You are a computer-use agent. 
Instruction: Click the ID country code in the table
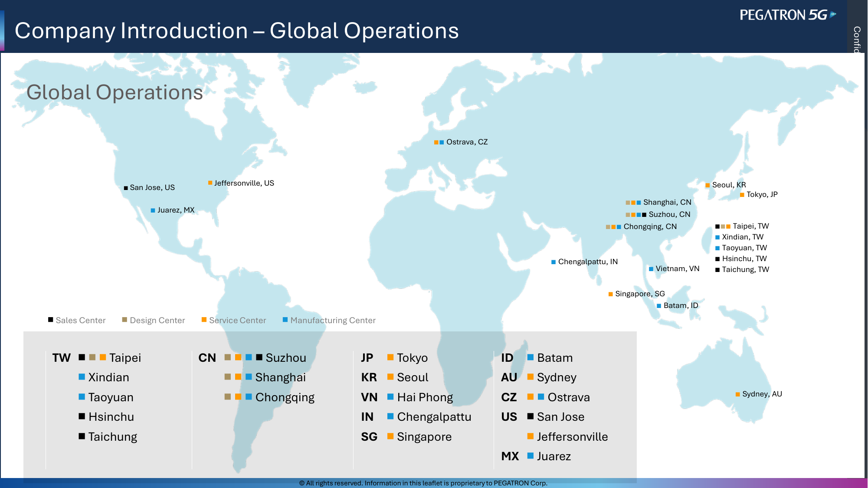(507, 358)
